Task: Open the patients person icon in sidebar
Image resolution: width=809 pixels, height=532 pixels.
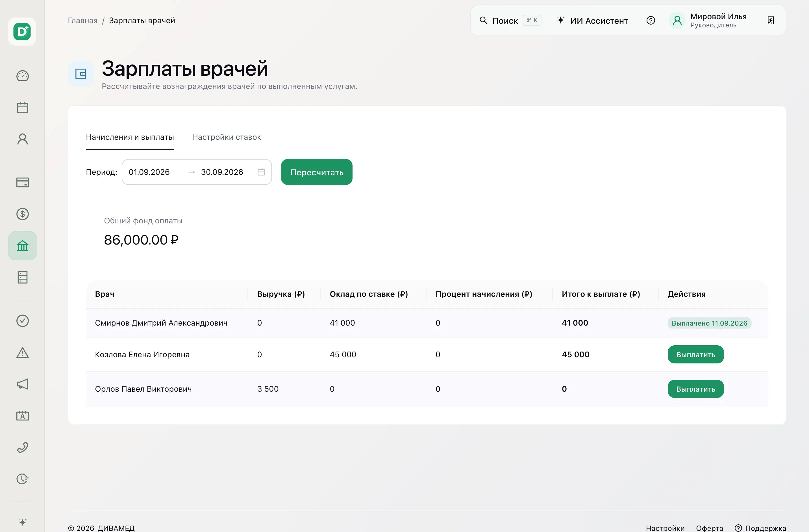Action: tap(22, 139)
